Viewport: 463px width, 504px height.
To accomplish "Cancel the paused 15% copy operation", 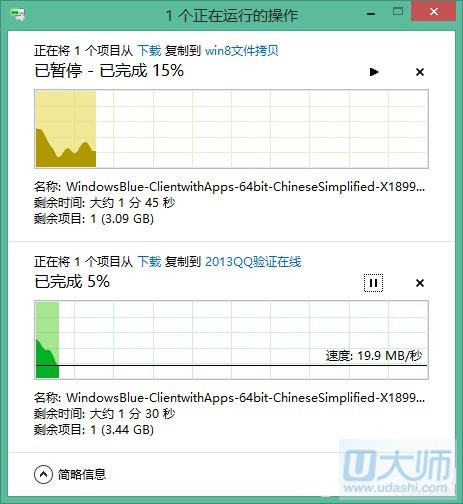I will (x=420, y=72).
